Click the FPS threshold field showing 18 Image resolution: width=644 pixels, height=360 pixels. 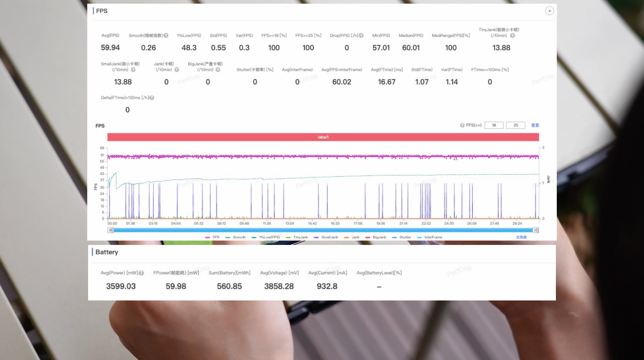pyautogui.click(x=494, y=125)
